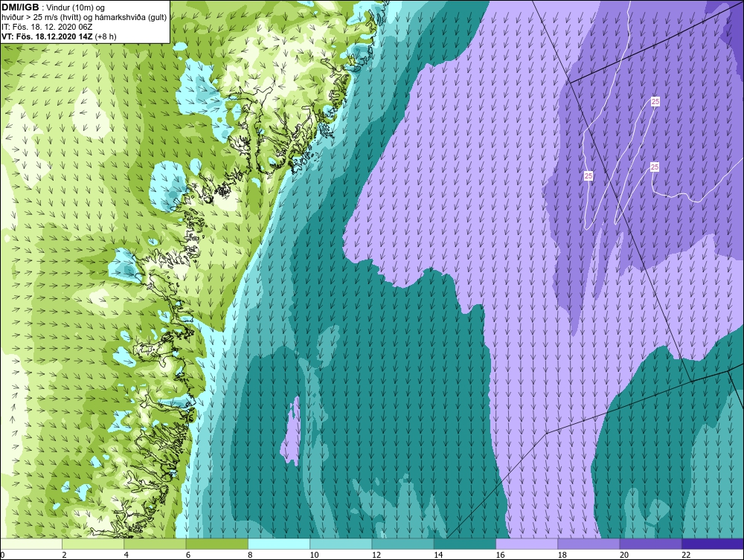Click the 2–4 m/s light green legend swatch

click(93, 544)
